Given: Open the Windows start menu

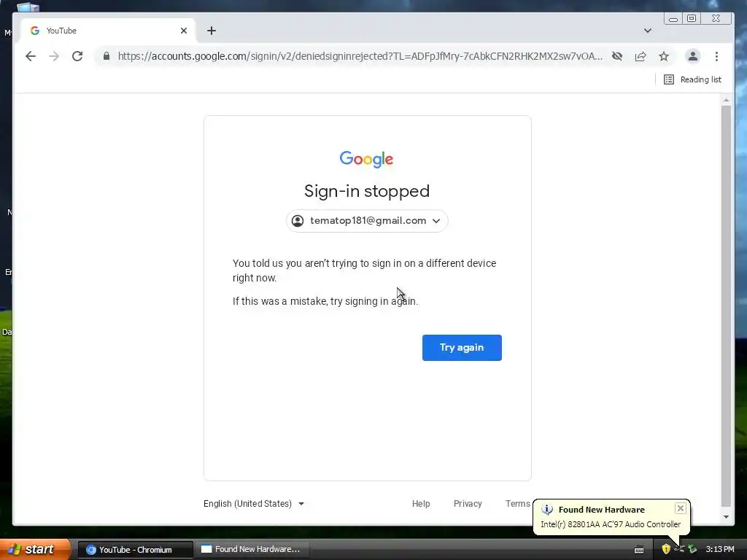Looking at the screenshot, I should [34, 549].
